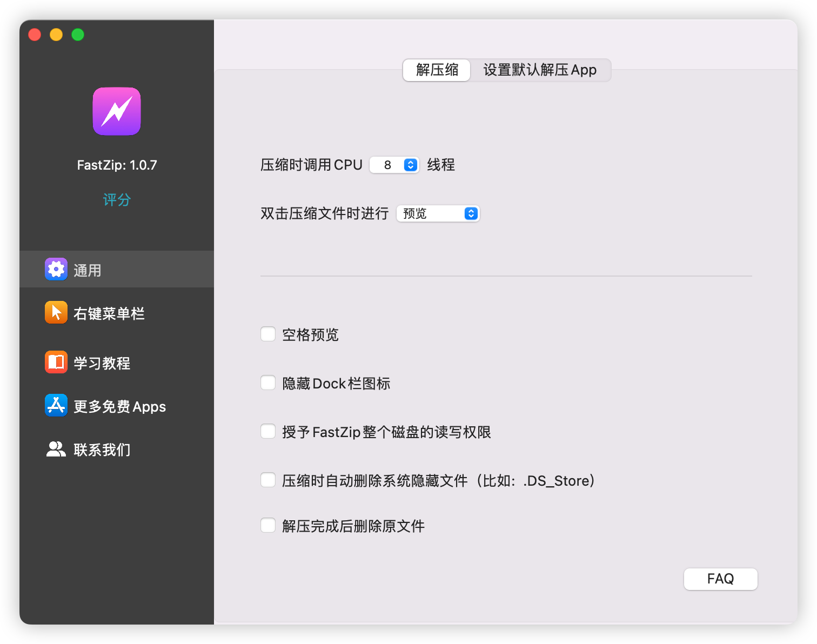Click the 联系我们 contacts icon
Viewport: 817px width, 644px height.
(56, 448)
